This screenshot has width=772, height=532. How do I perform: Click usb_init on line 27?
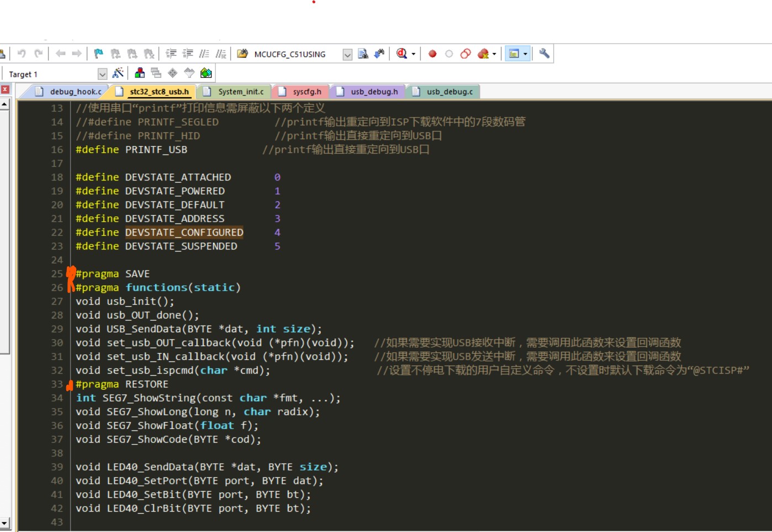click(131, 301)
